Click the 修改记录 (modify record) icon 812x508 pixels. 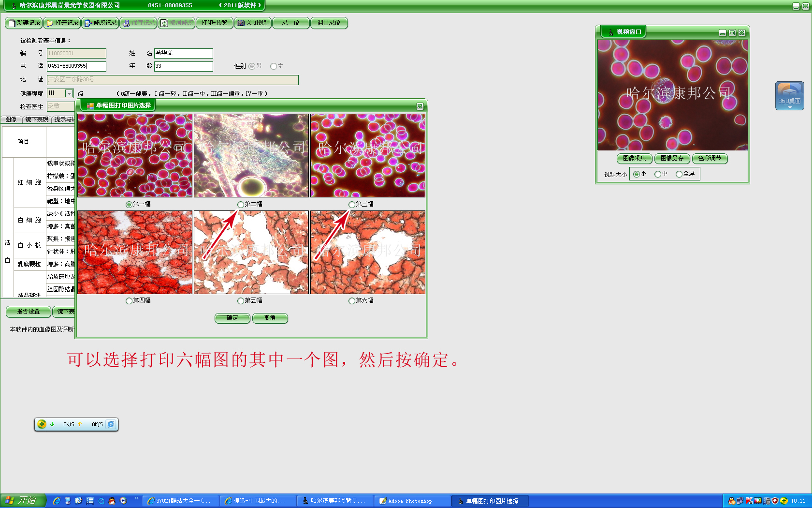coord(88,23)
